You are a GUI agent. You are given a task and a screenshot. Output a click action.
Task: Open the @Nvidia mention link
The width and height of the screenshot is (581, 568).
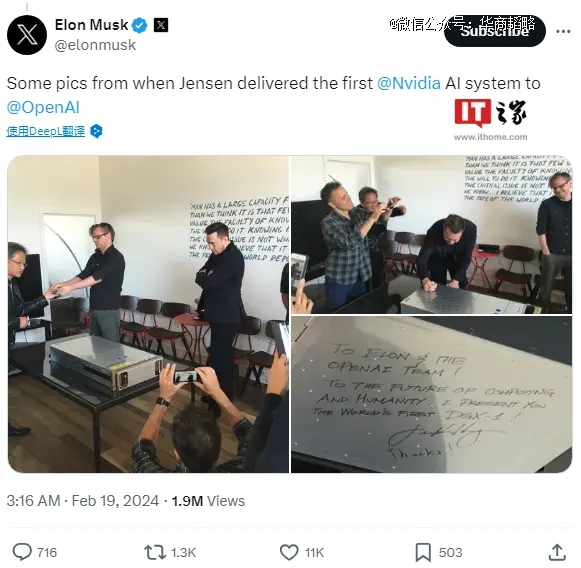pyautogui.click(x=409, y=83)
